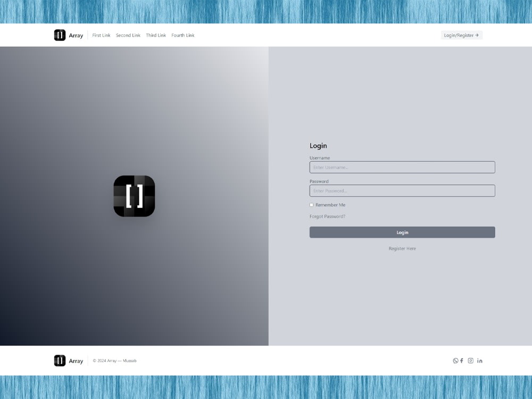The width and height of the screenshot is (532, 399).
Task: Focus the Enter Username input field
Action: click(402, 167)
